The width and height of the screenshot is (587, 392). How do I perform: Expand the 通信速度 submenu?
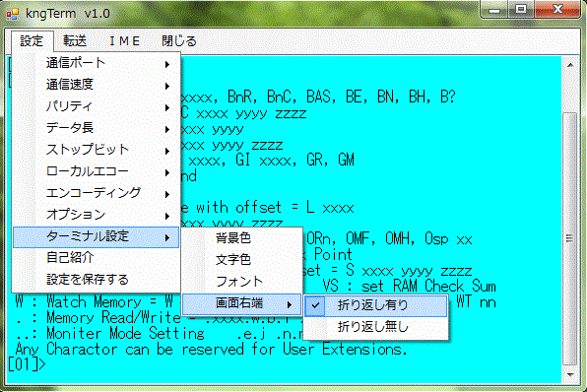(96, 85)
